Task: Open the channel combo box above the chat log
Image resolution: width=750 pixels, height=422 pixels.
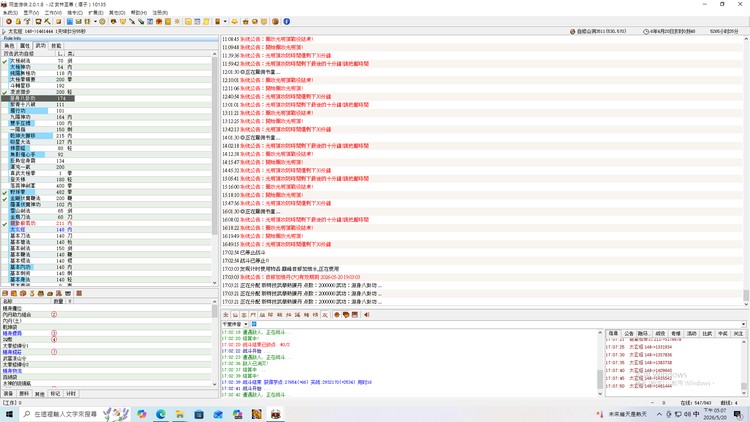Action: [234, 324]
